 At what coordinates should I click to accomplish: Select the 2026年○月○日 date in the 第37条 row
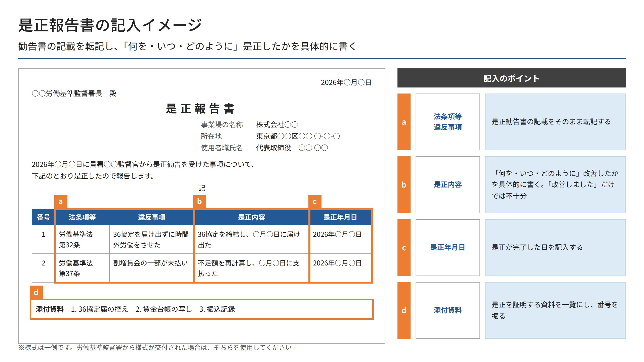tap(337, 263)
